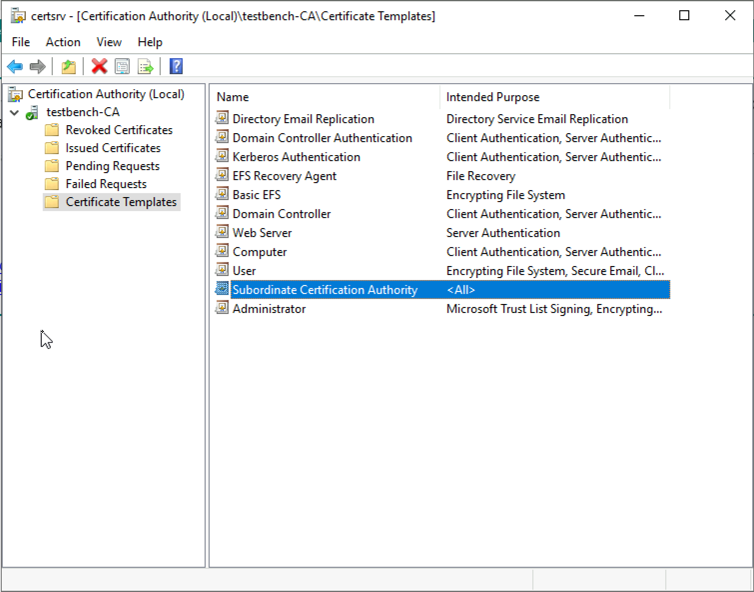Screen dimensions: 754x592
Task: Click the <All> intended purpose cell
Action: (461, 290)
